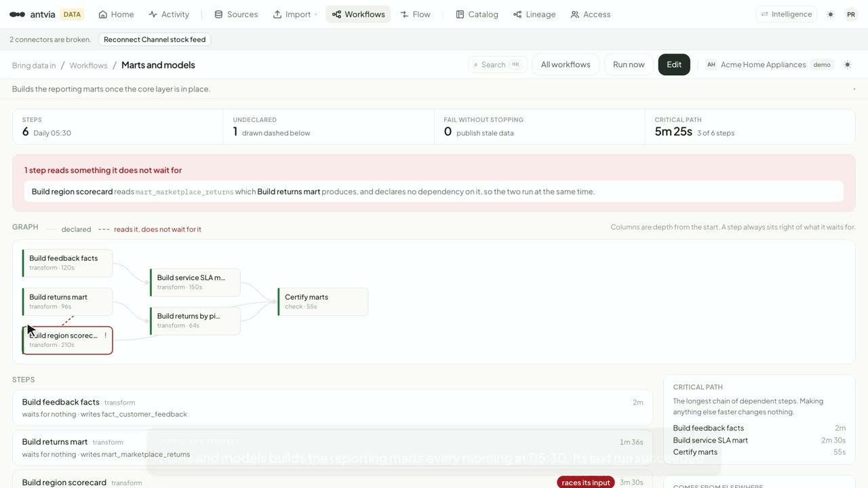Toggle theme with top-bar sun icon
Viewport: 868px width, 488px height.
(831, 14)
